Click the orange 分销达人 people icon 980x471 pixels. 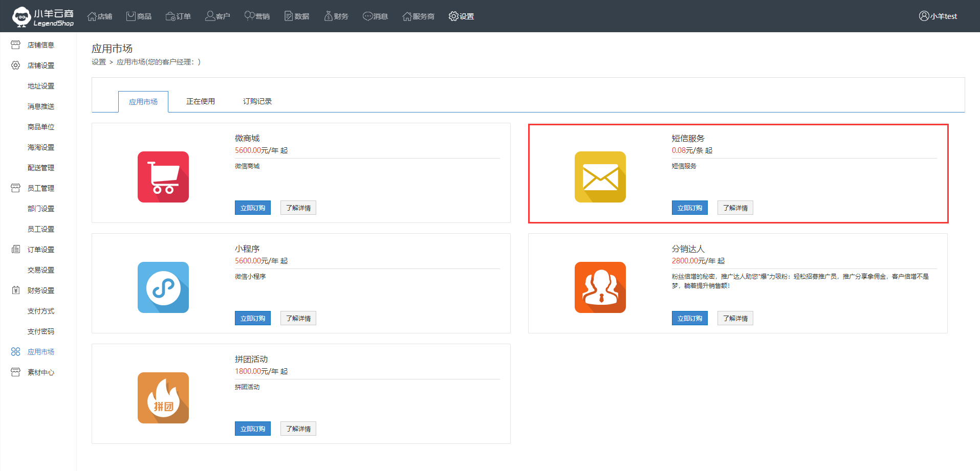(x=600, y=287)
